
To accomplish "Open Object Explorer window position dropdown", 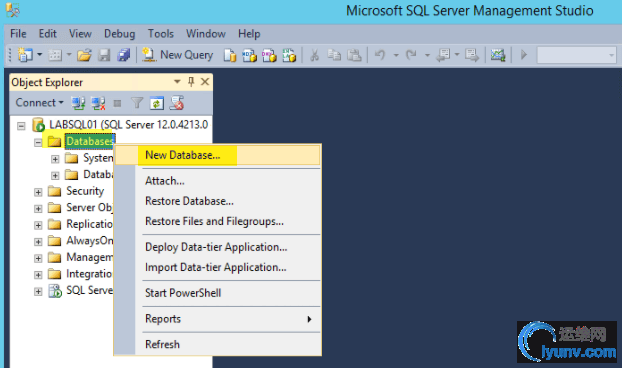I will [177, 82].
